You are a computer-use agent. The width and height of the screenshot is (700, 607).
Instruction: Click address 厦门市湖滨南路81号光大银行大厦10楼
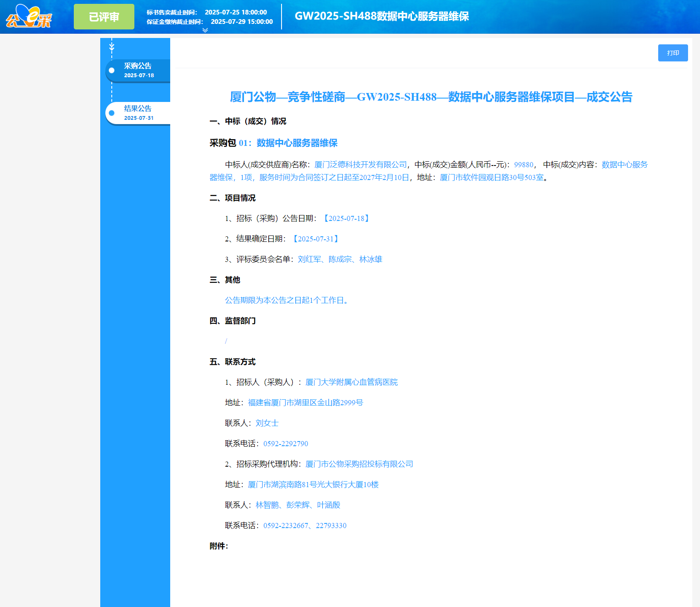313,484
